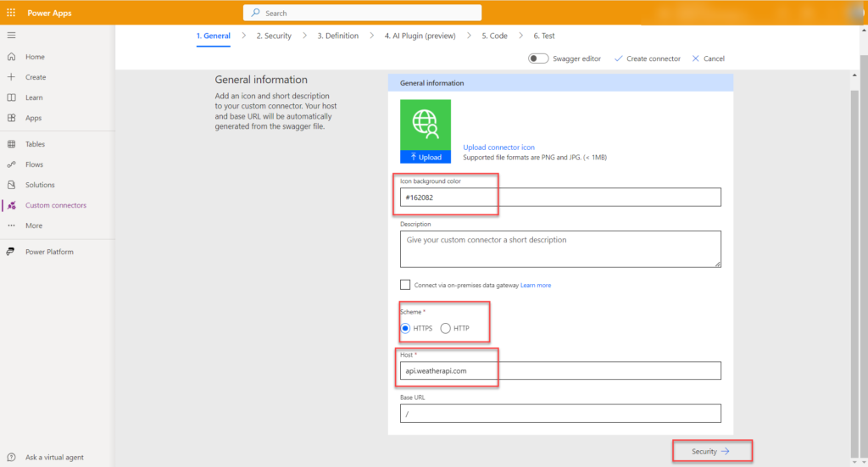
Task: Open the Learn book icon
Action: coord(11,97)
